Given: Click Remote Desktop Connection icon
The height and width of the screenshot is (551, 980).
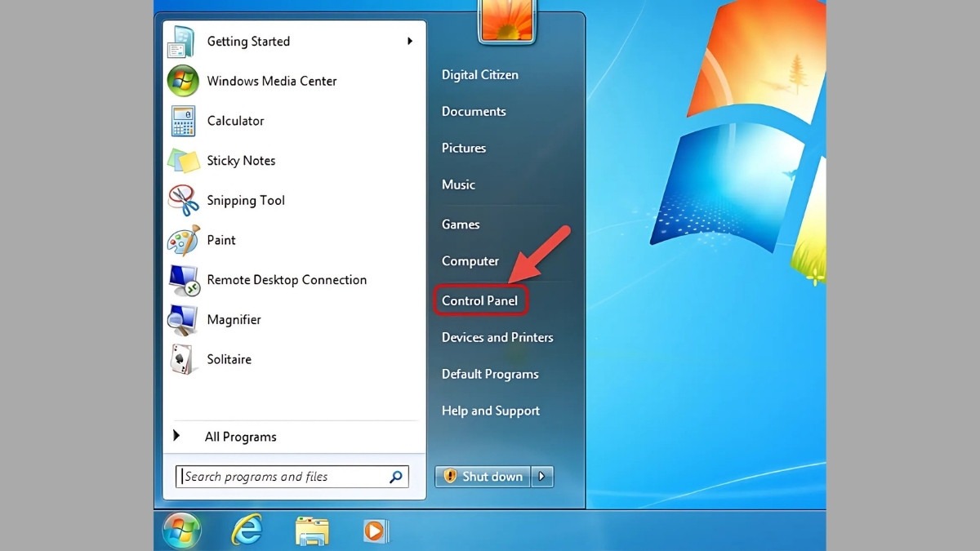Looking at the screenshot, I should [x=183, y=280].
